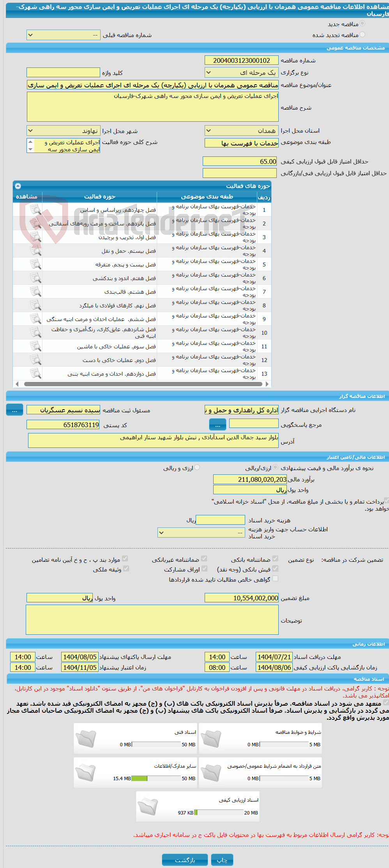Click the بازگشت button
The height and width of the screenshot is (868, 389).
[x=185, y=860]
